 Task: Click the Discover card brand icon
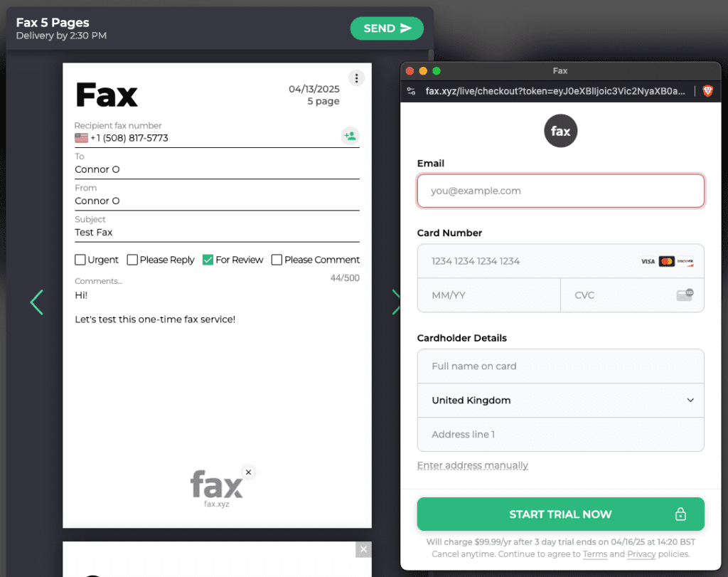684,261
